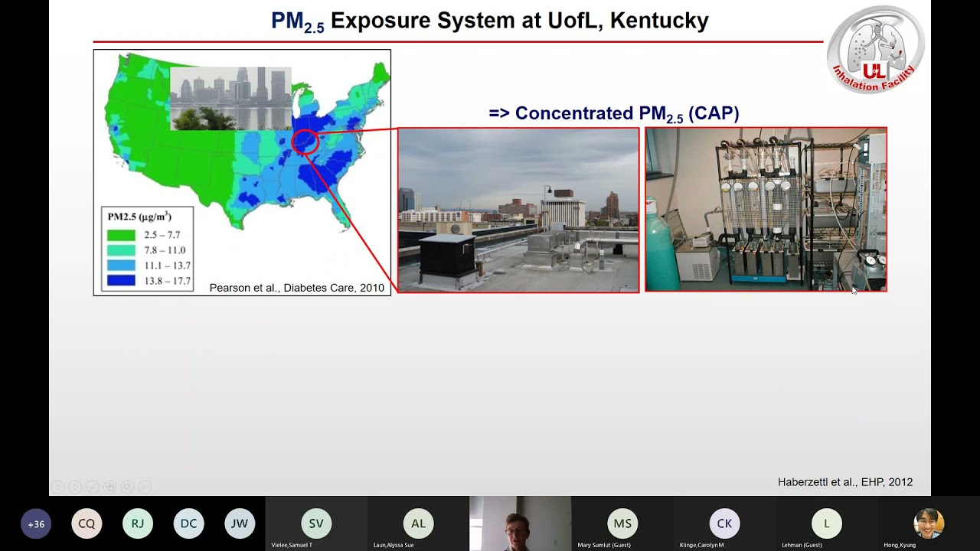
Task: Click the name label 'Hong,Kyung'
Action: pyautogui.click(x=900, y=545)
